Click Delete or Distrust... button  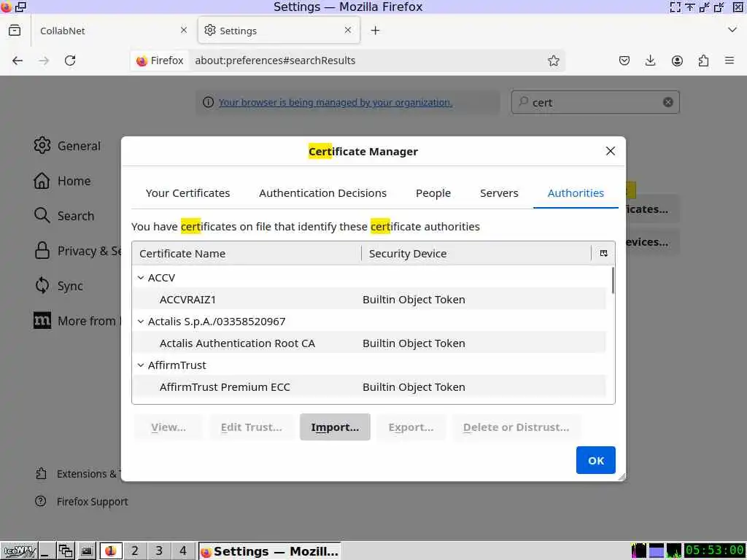(516, 427)
